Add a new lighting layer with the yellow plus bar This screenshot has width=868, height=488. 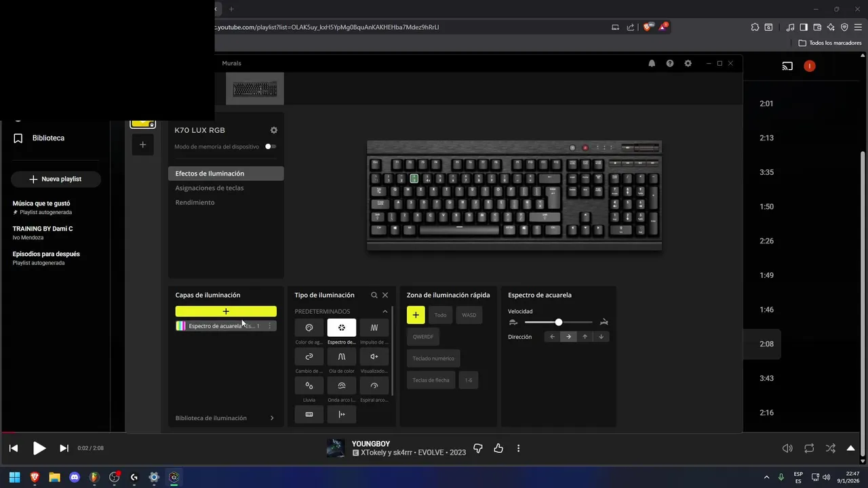click(226, 311)
